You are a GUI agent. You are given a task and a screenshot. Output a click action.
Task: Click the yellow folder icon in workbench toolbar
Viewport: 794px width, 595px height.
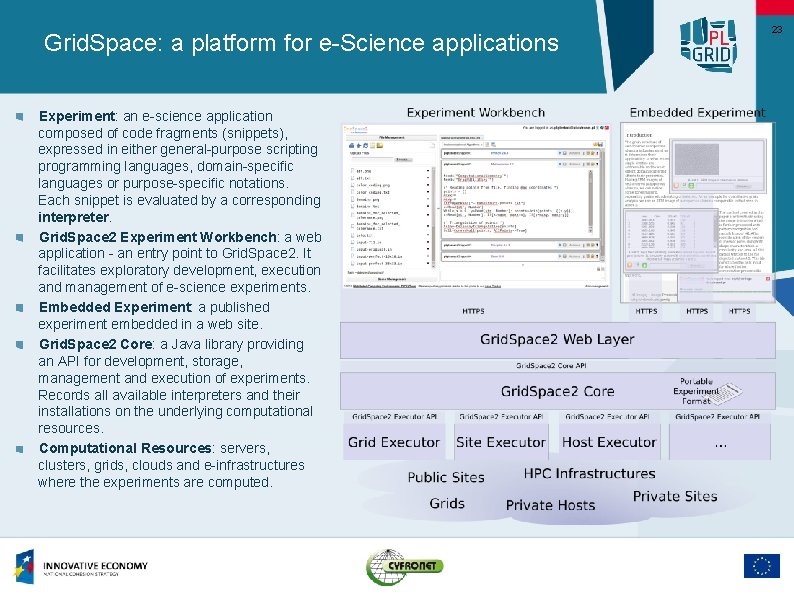click(x=379, y=146)
